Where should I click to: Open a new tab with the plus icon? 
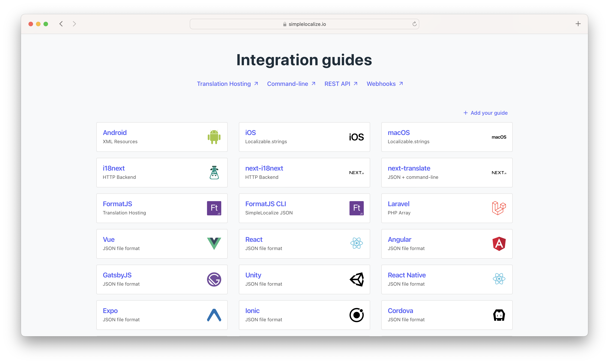point(578,24)
